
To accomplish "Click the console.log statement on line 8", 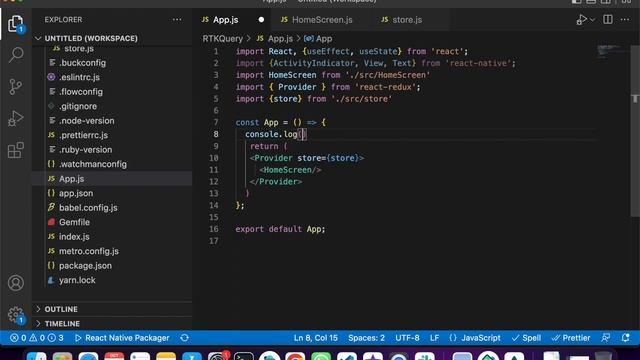I will [276, 134].
